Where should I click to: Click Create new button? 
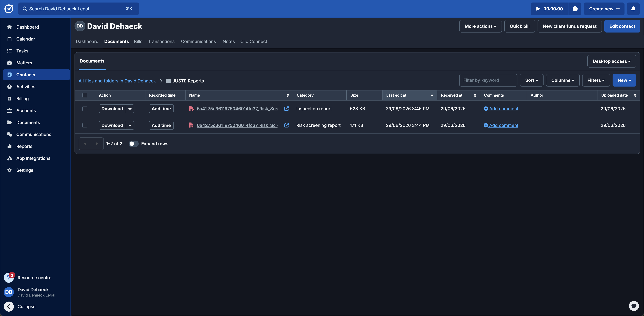tap(604, 9)
